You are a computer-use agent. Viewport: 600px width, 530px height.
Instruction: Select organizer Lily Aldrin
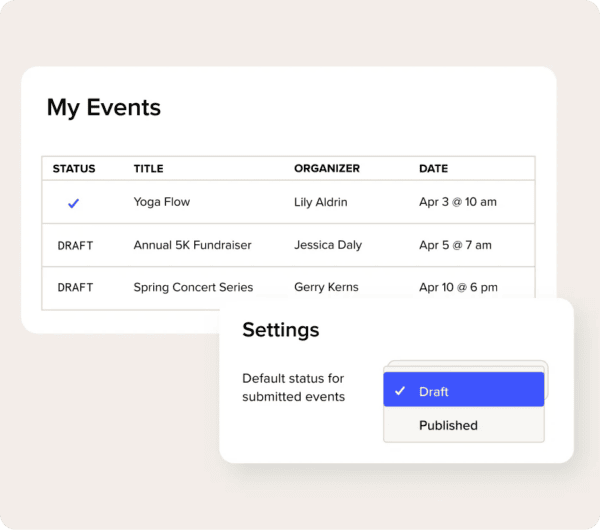(x=320, y=202)
